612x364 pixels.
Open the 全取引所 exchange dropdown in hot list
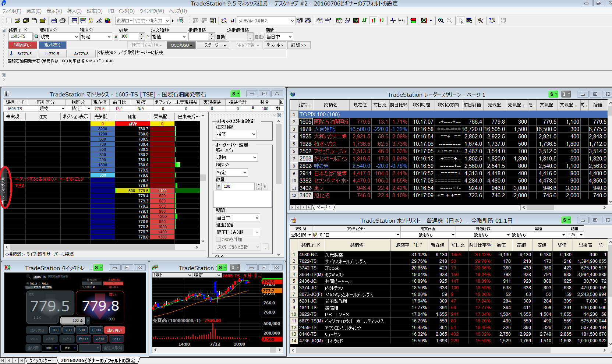click(301, 235)
